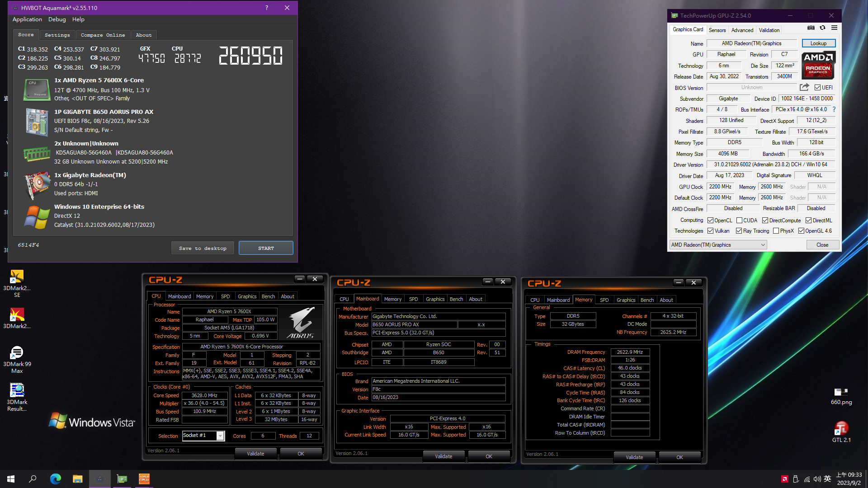Click DRAM Frequency value 2622.9 MHz
This screenshot has height=488, width=868.
point(630,352)
